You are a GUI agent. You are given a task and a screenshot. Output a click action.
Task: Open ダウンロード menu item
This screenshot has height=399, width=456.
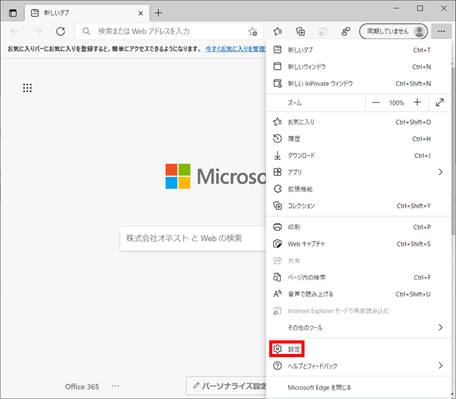[x=359, y=155]
